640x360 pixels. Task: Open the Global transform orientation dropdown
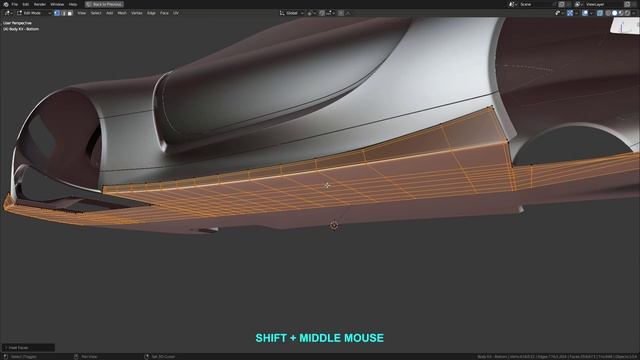(291, 13)
